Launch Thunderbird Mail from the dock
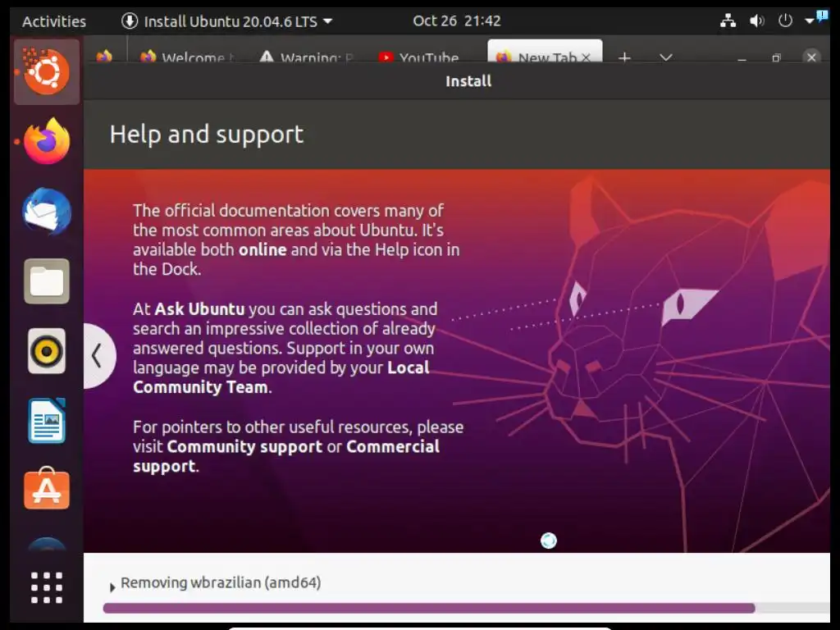 click(x=47, y=211)
